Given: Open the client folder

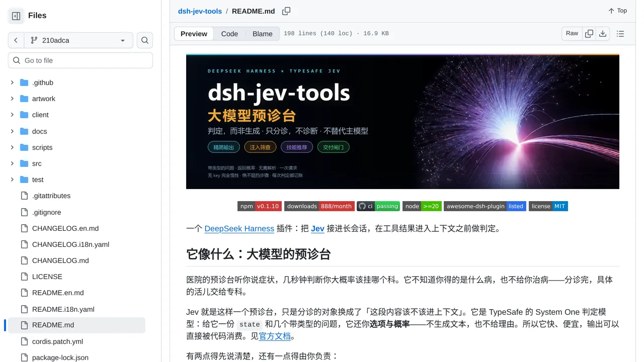Looking at the screenshot, I should 40,115.
